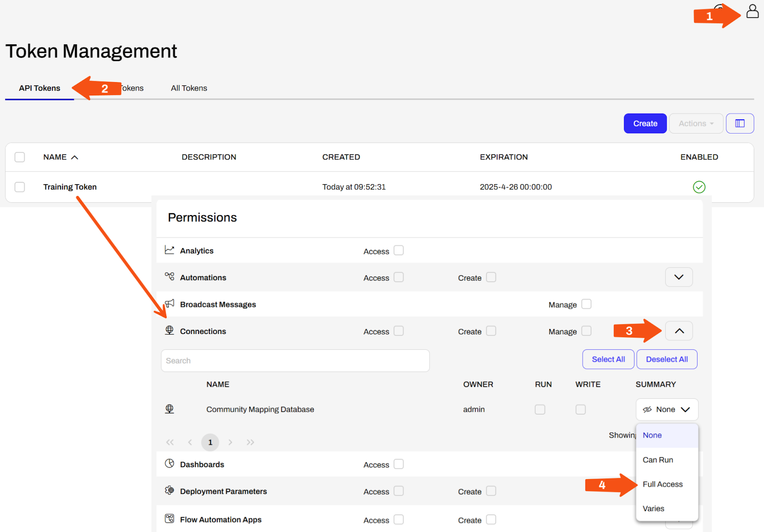The height and width of the screenshot is (532, 764).
Task: Click expiration '2025-4-26 00:00:00'
Action: coord(516,187)
